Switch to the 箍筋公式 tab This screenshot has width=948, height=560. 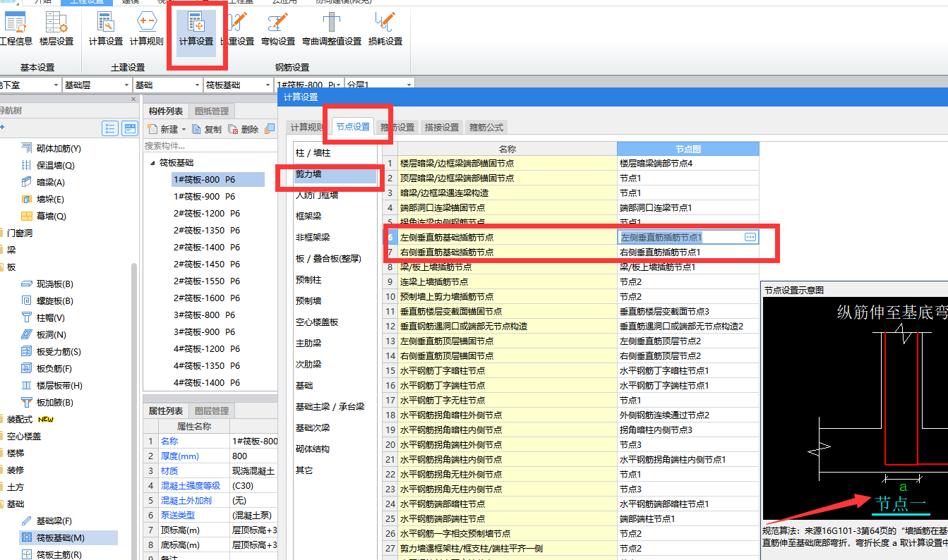click(x=486, y=128)
